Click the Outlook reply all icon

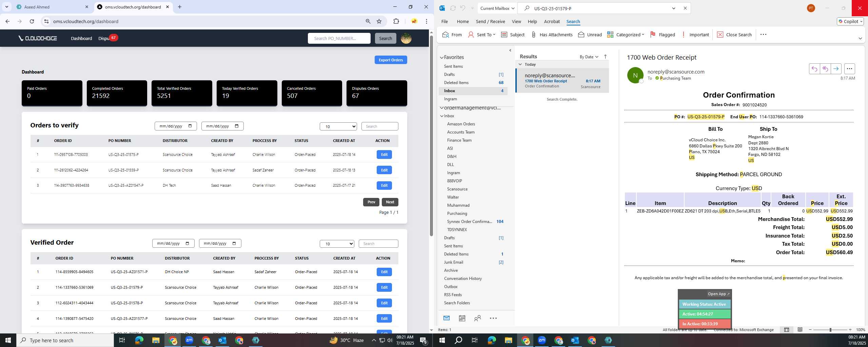coord(825,69)
